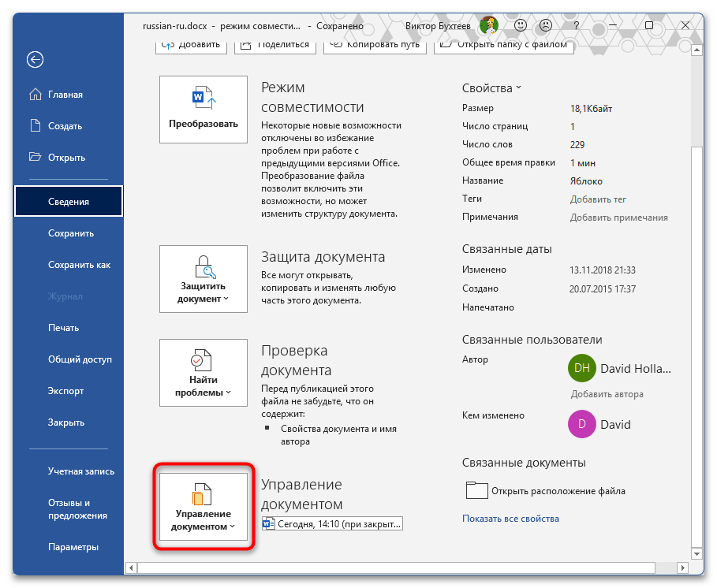Expand the Свойства dropdown header
The image size is (717, 588).
491,88
